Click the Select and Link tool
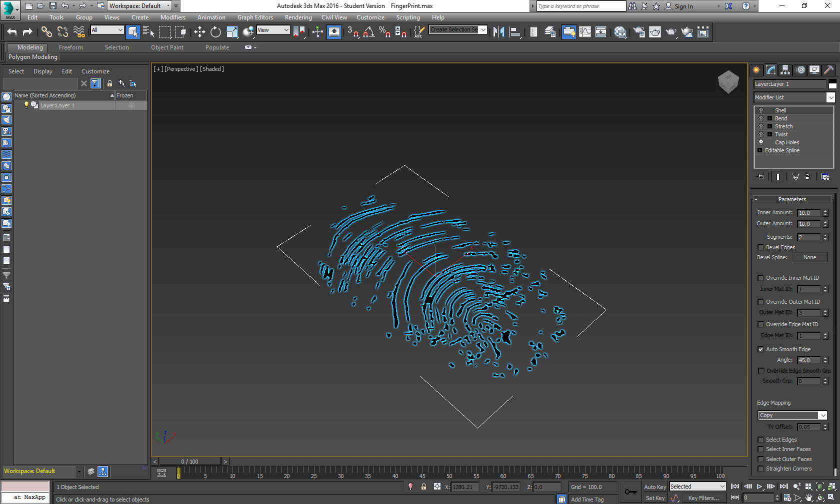Viewport: 840px width, 504px height. click(46, 32)
